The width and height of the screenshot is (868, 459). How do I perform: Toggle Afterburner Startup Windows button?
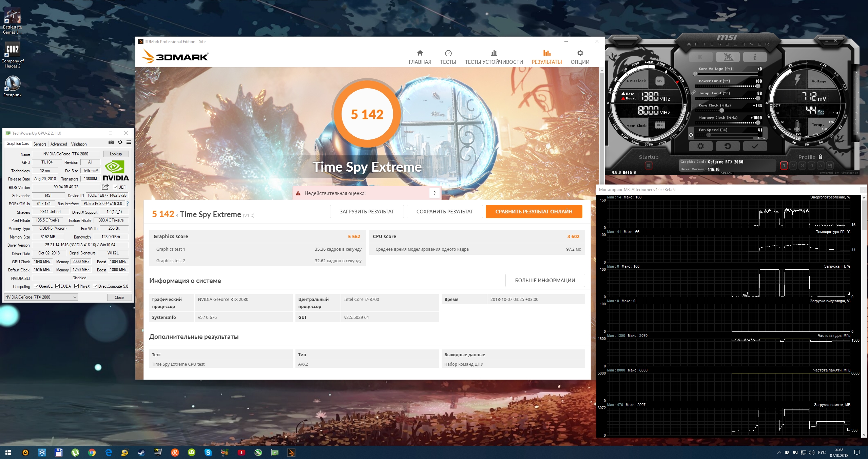[648, 166]
